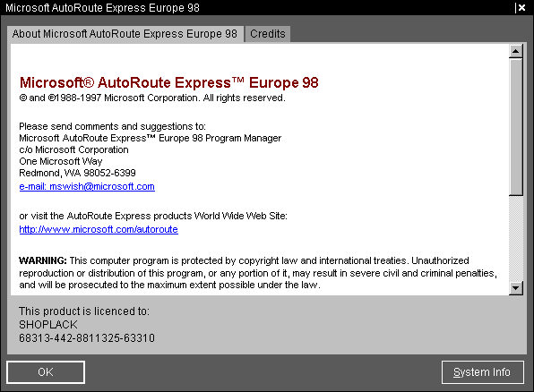Click the vertical scrollbar thumb
Image resolution: width=534 pixels, height=392 pixels.
[x=515, y=127]
